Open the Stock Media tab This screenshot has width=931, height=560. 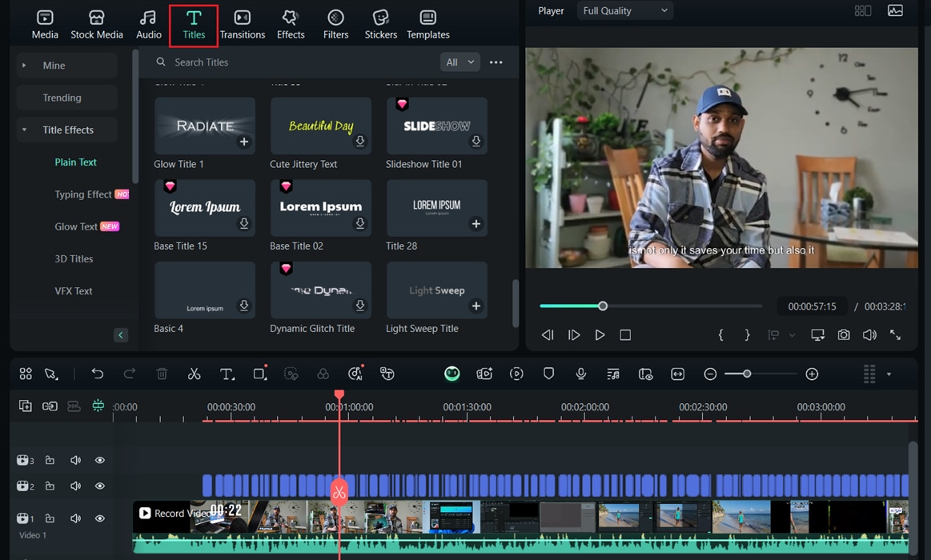coord(97,25)
